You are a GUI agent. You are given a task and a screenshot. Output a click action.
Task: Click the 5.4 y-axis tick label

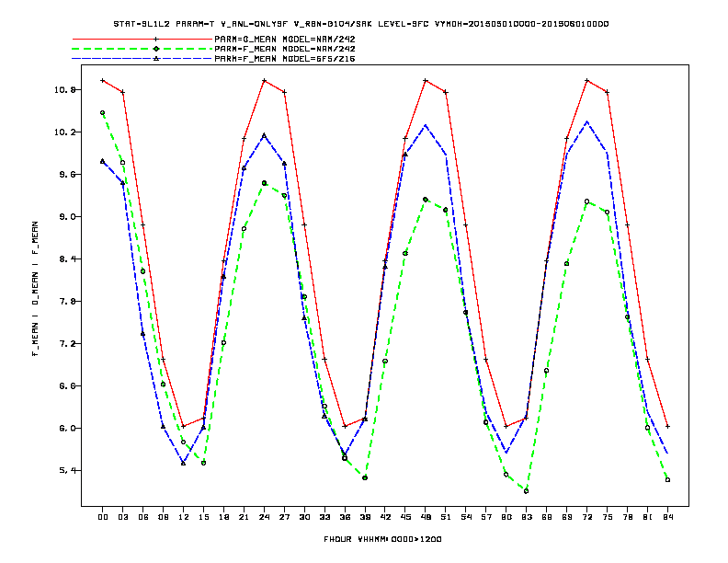click(67, 470)
